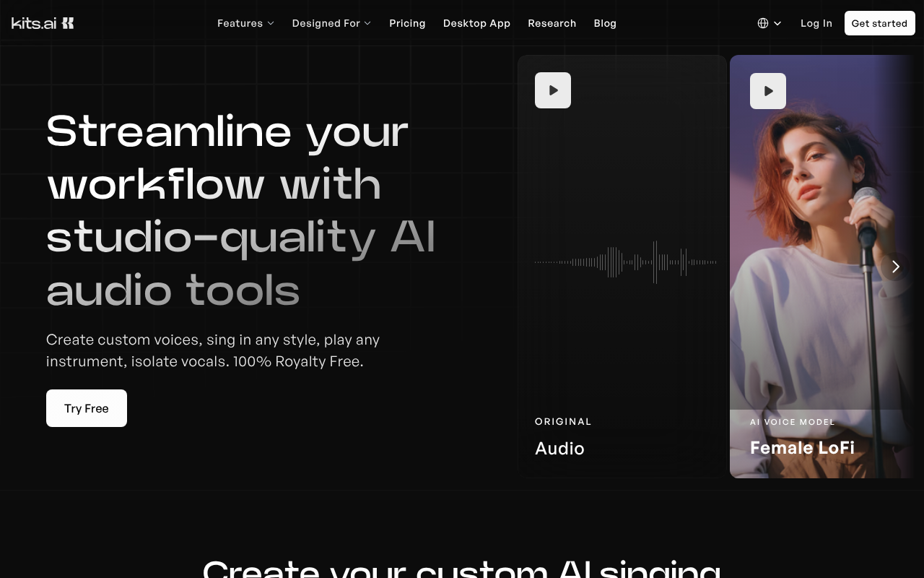Click the Try Free button

click(87, 408)
